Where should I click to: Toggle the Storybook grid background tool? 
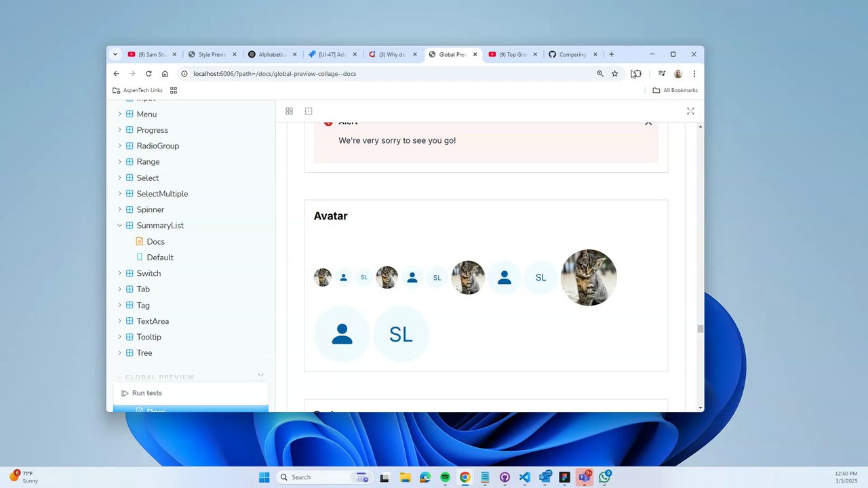(289, 111)
